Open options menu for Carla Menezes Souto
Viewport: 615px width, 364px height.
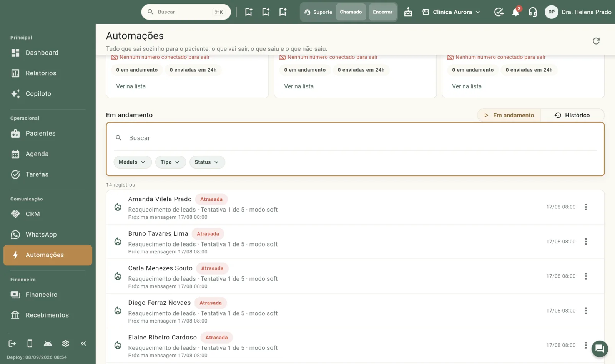(586, 276)
